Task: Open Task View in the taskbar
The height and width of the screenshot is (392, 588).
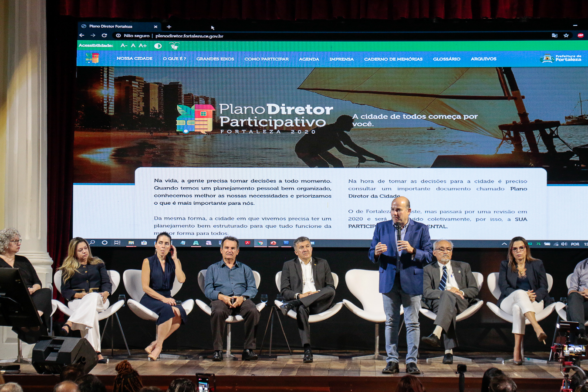Action: [117, 243]
